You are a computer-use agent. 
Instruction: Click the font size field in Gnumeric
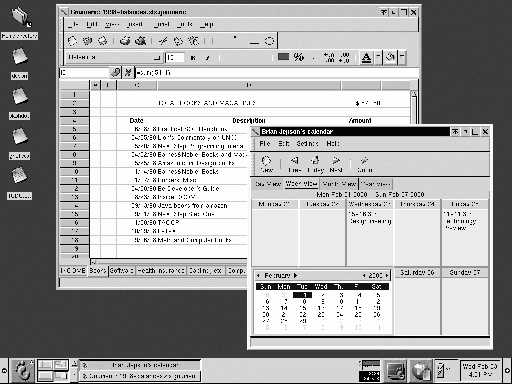point(175,58)
